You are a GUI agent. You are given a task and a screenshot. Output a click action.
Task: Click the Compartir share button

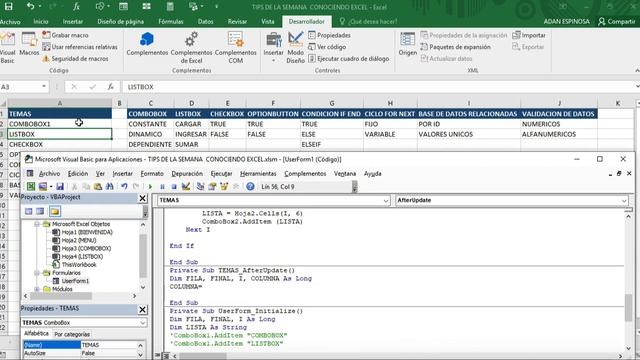tap(616, 21)
